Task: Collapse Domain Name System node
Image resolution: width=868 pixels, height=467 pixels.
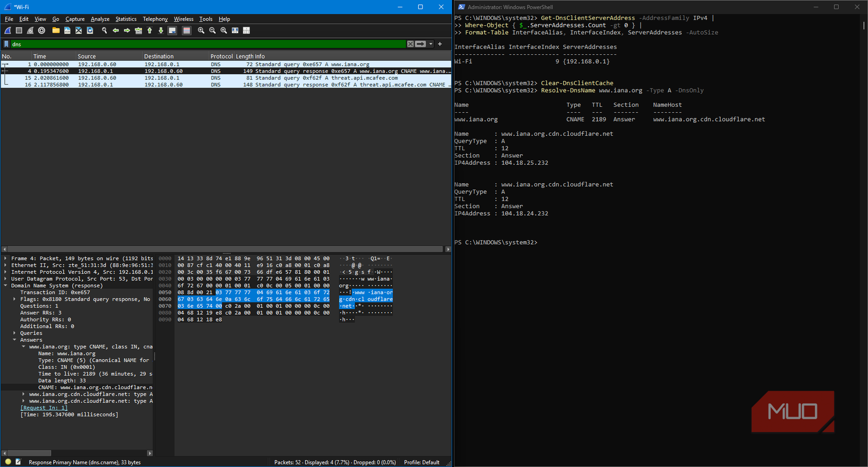Action: click(6, 286)
